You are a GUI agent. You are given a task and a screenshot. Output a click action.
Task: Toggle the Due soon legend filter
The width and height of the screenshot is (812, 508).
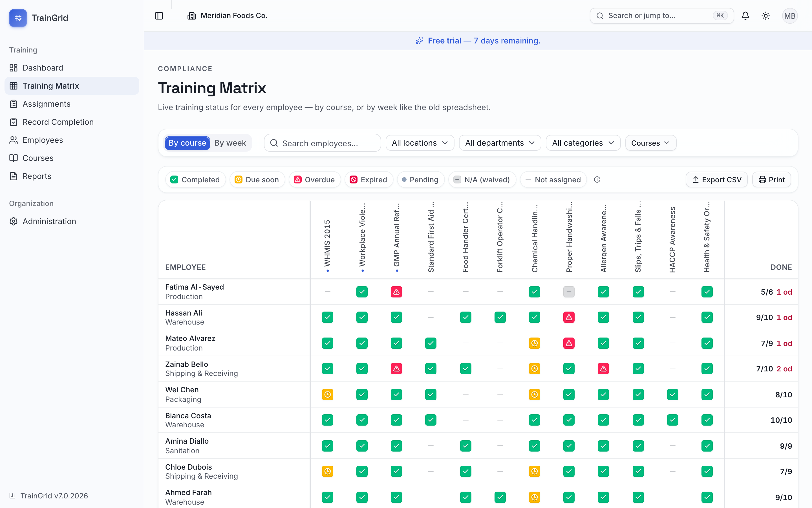coord(257,180)
